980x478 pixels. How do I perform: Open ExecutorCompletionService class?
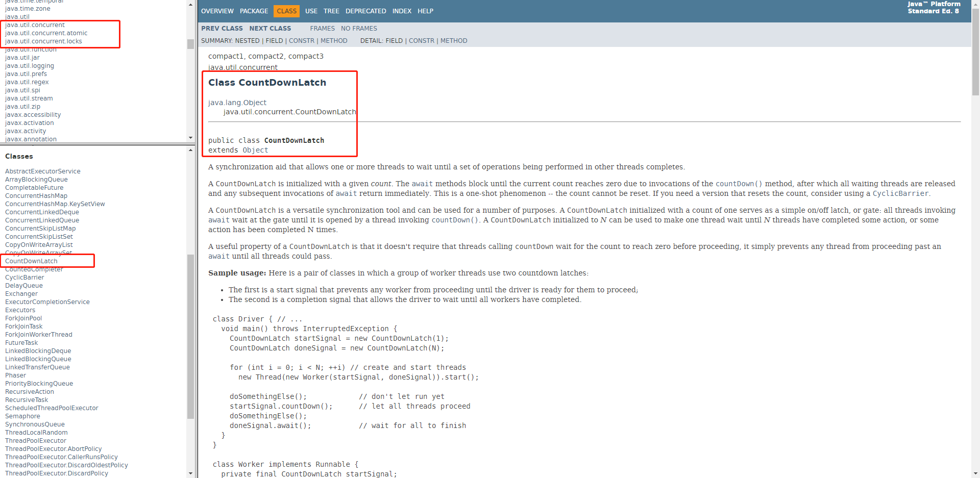point(47,302)
